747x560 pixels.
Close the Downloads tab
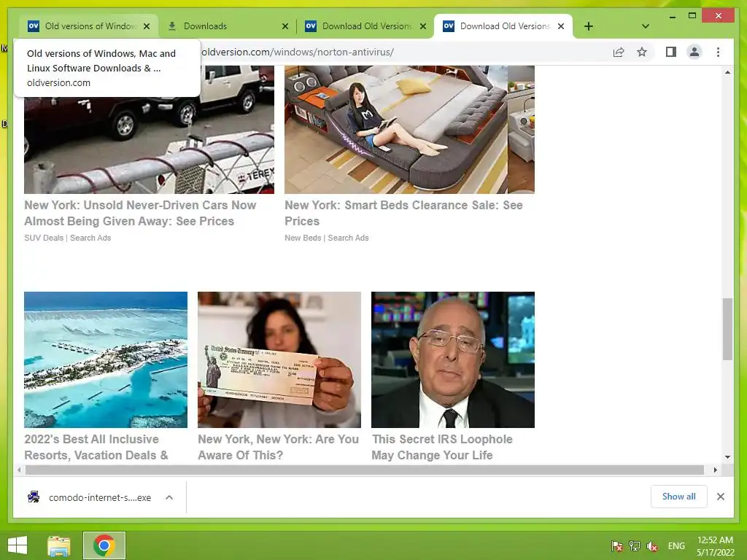[x=285, y=26]
